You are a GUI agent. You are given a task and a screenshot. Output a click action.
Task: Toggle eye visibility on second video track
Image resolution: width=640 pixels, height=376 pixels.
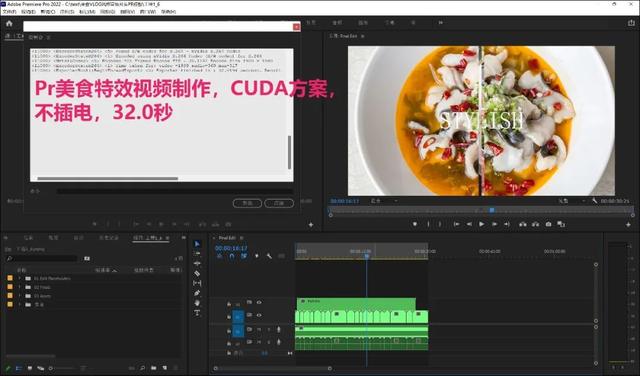pos(259,315)
